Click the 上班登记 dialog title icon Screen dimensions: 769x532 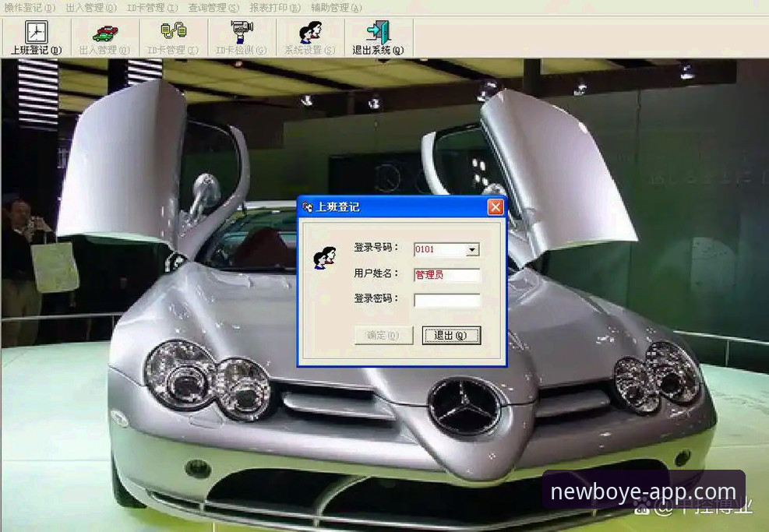[308, 207]
